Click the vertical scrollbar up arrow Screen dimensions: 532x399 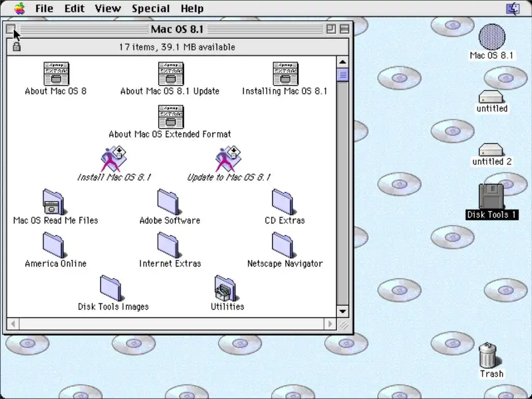tap(343, 62)
